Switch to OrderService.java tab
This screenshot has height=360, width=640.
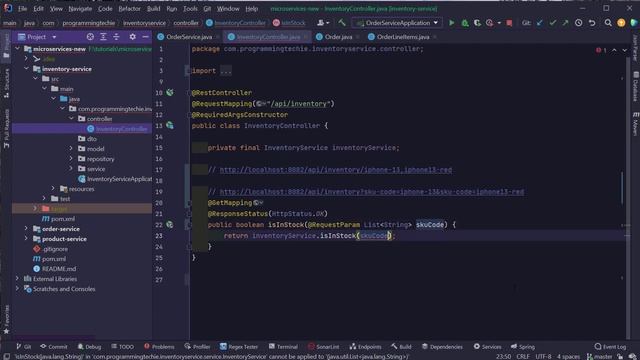(189, 37)
